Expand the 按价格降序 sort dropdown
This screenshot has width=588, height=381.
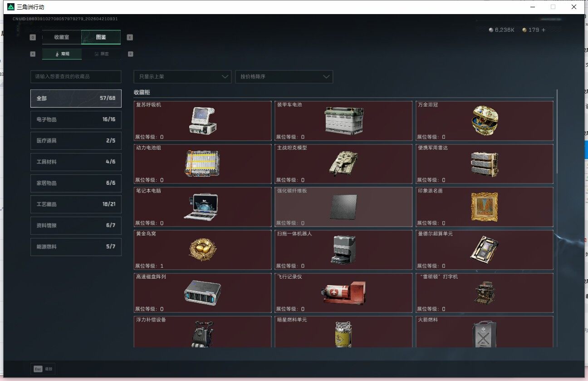[x=284, y=77]
